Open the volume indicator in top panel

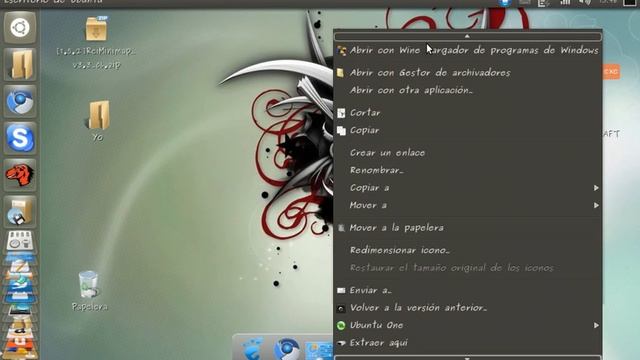pos(584,2)
